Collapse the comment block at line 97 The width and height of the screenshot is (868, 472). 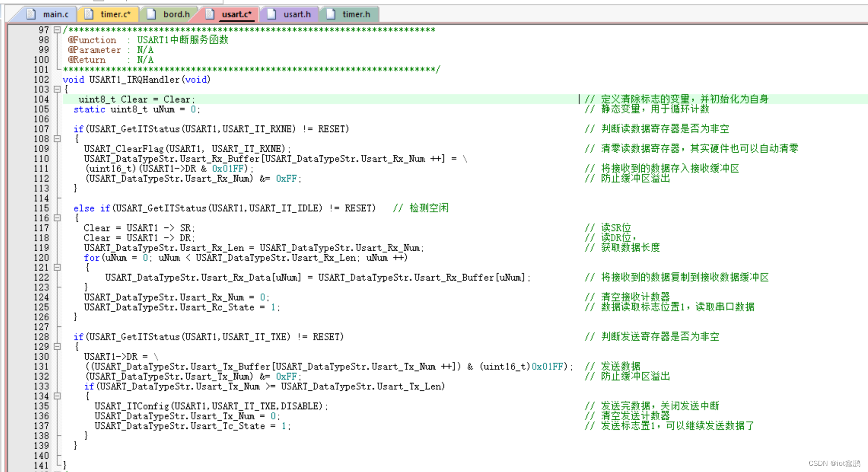(x=57, y=30)
